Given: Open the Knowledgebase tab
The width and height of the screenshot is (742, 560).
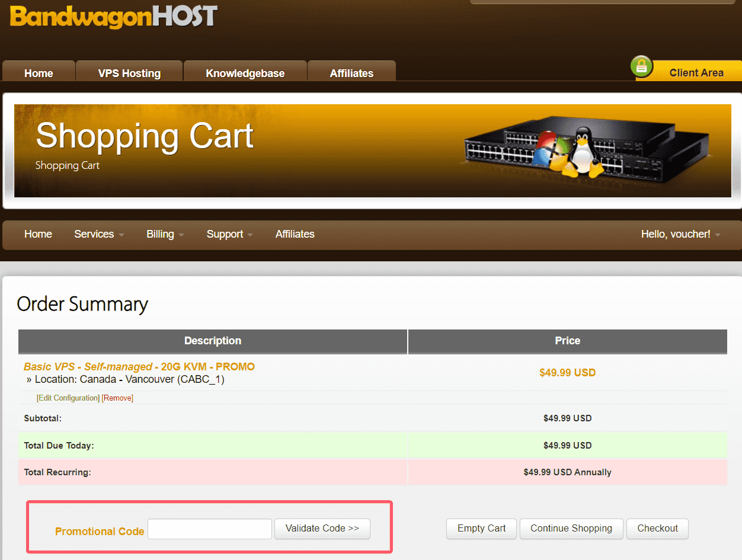Looking at the screenshot, I should pyautogui.click(x=245, y=72).
